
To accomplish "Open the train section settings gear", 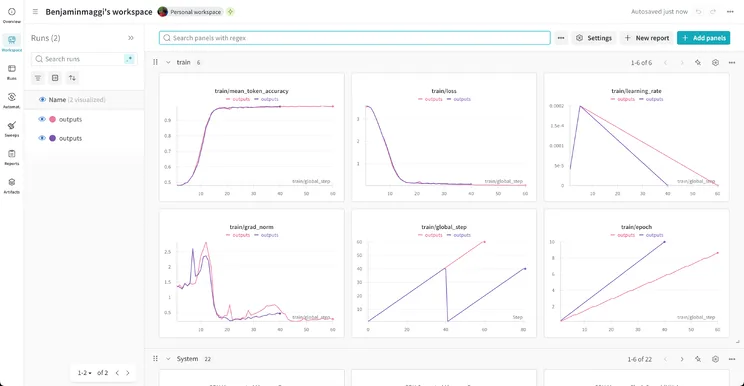I will (x=716, y=63).
